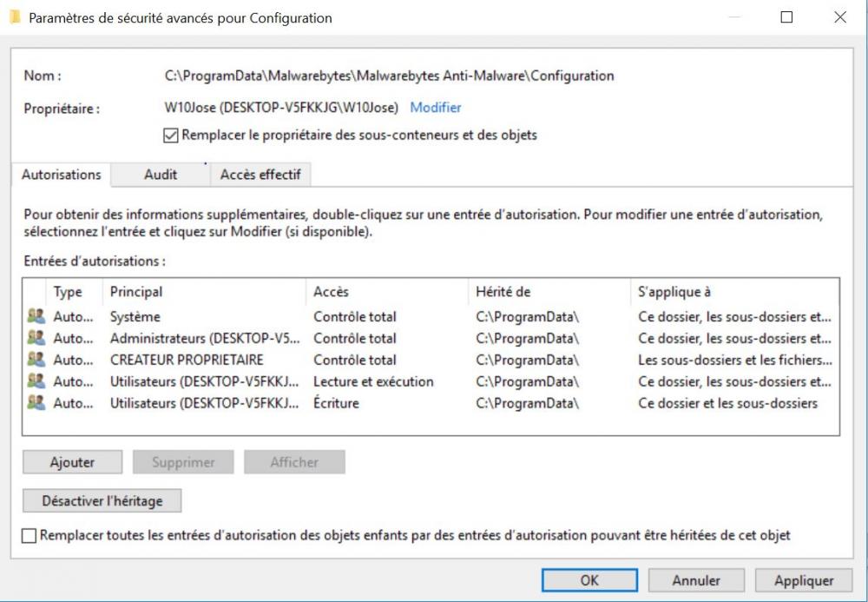The width and height of the screenshot is (868, 602).
Task: Select the Système permission entry
Action: click(x=431, y=317)
